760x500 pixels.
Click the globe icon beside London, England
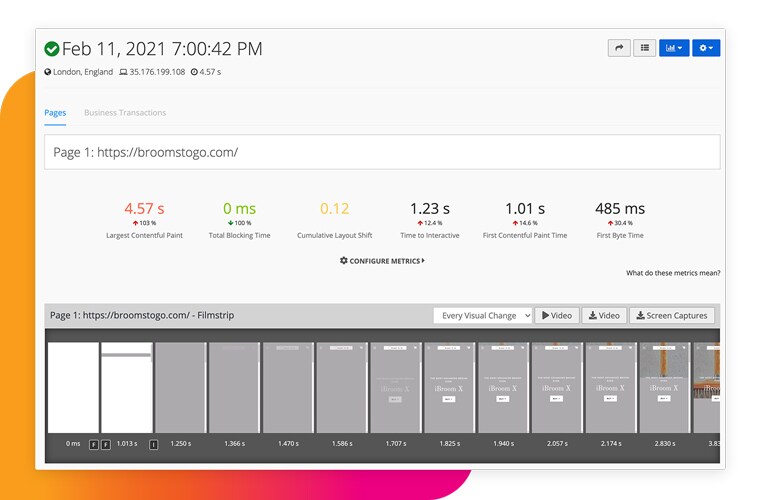48,72
